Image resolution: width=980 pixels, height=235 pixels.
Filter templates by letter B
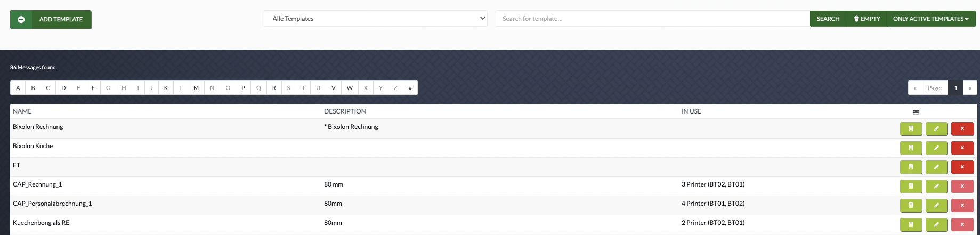[33, 88]
